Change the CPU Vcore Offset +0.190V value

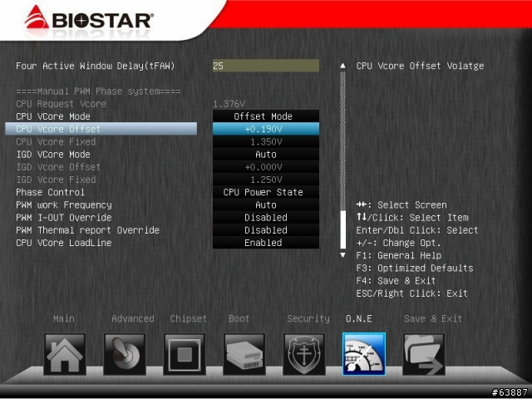pyautogui.click(x=266, y=129)
